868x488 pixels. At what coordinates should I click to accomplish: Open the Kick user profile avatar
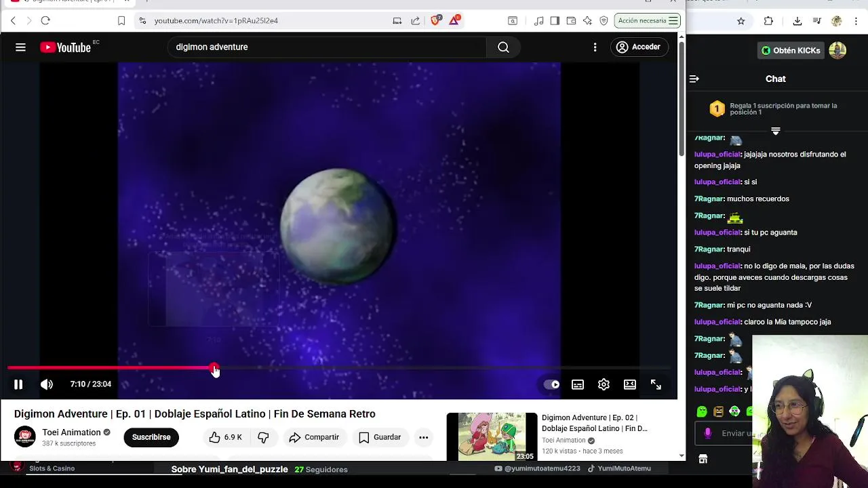(837, 50)
